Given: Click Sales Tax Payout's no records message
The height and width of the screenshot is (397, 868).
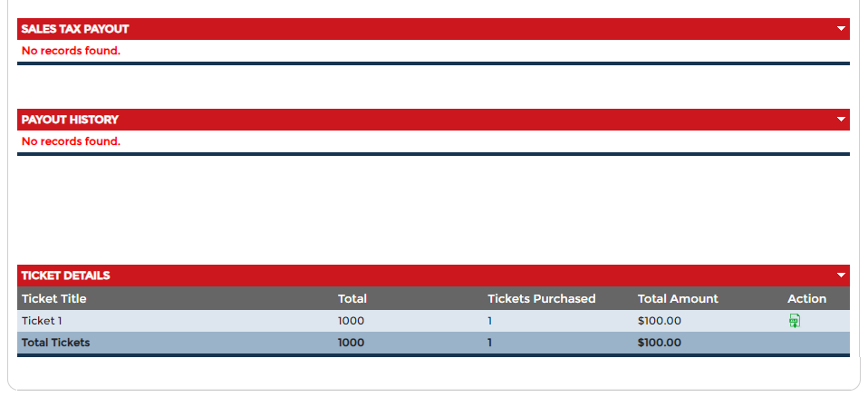Looking at the screenshot, I should click(x=71, y=51).
